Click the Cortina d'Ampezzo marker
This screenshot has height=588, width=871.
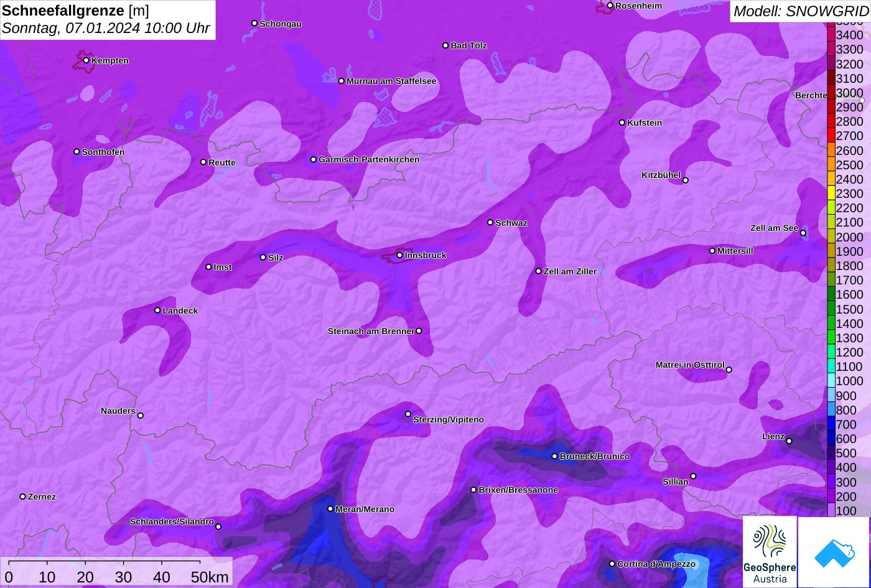612,564
